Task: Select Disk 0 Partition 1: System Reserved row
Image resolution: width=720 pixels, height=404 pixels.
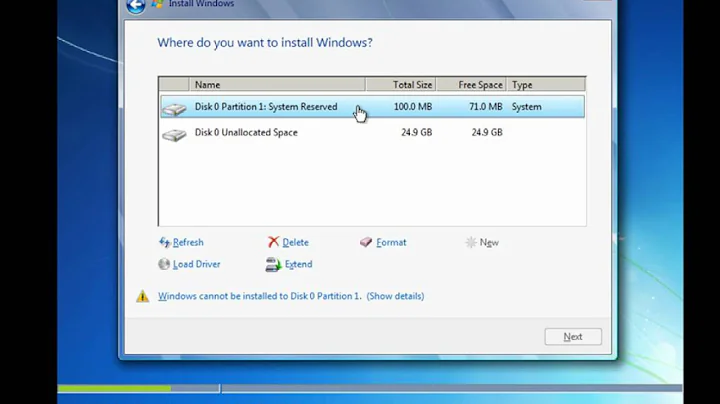Action: 372,107
